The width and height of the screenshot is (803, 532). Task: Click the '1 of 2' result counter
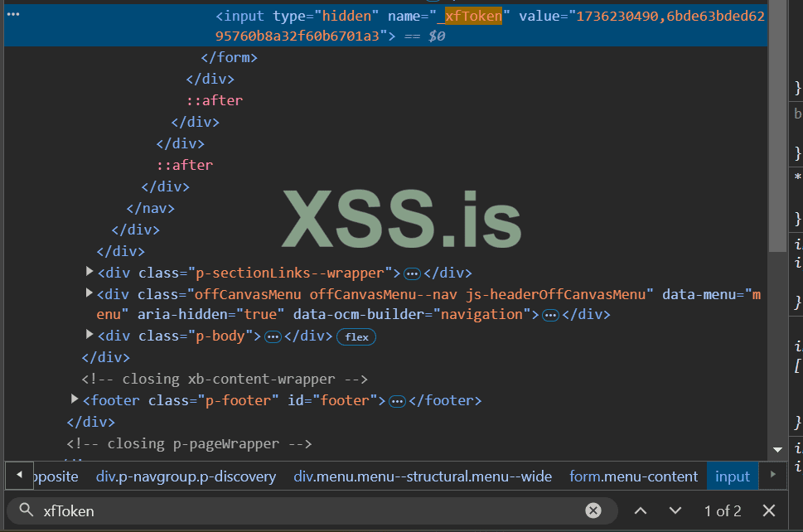click(x=722, y=511)
